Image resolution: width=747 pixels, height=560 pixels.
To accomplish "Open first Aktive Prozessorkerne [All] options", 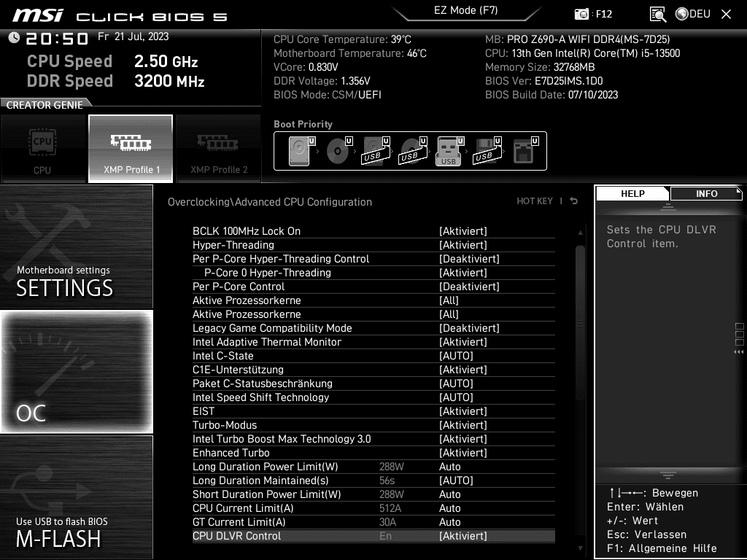I will point(449,300).
